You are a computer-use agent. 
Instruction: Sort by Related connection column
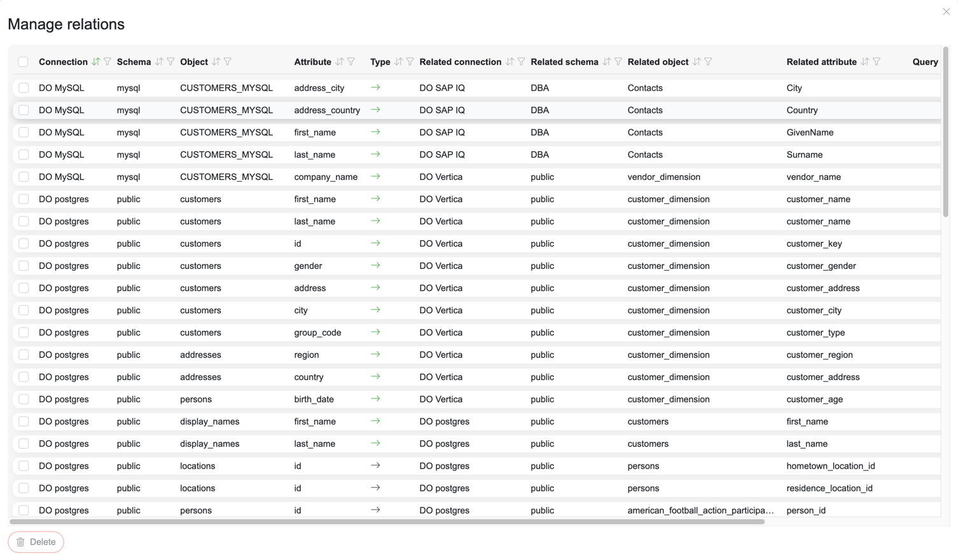pyautogui.click(x=510, y=62)
